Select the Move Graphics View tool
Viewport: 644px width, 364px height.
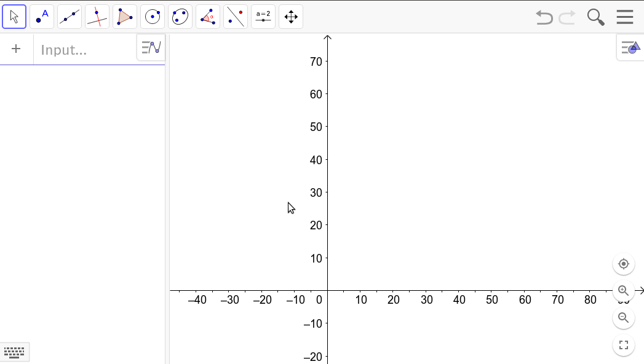pyautogui.click(x=290, y=17)
